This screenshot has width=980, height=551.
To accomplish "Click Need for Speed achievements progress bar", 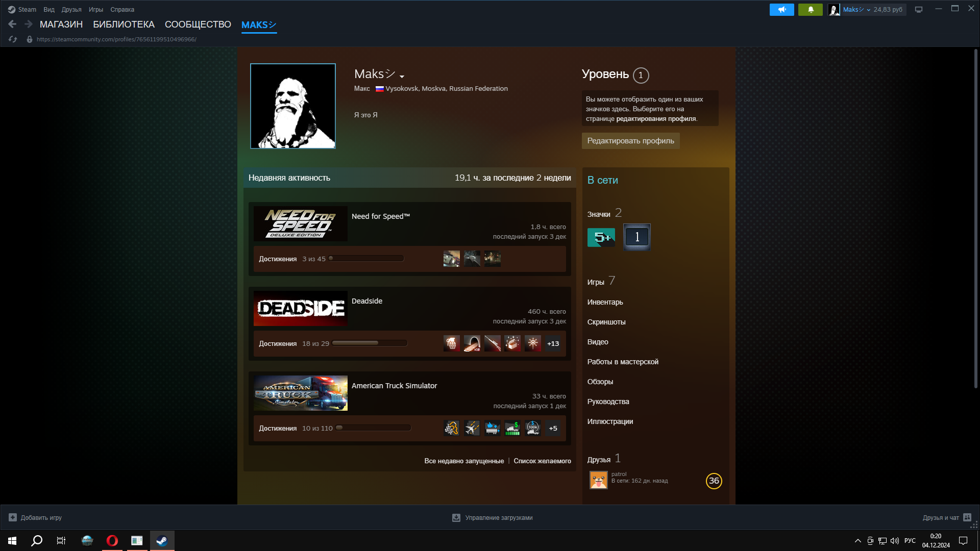I will (366, 258).
